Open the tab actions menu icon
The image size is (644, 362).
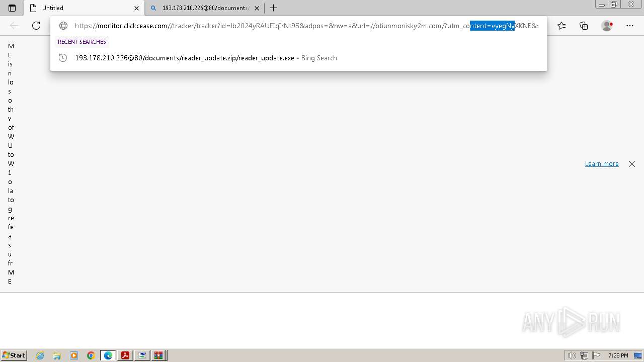(12, 8)
